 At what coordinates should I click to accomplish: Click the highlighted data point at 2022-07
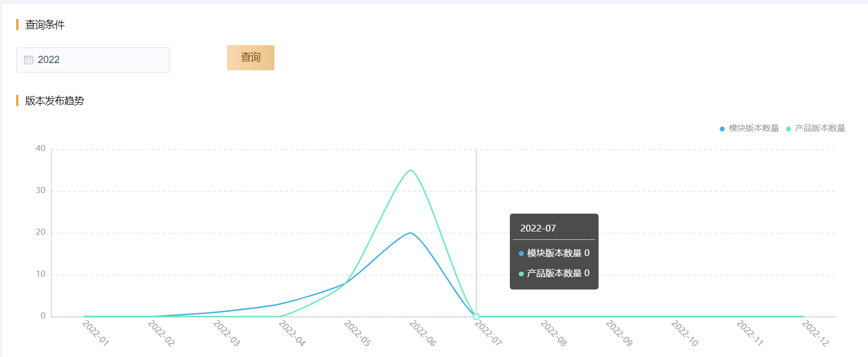pos(476,316)
